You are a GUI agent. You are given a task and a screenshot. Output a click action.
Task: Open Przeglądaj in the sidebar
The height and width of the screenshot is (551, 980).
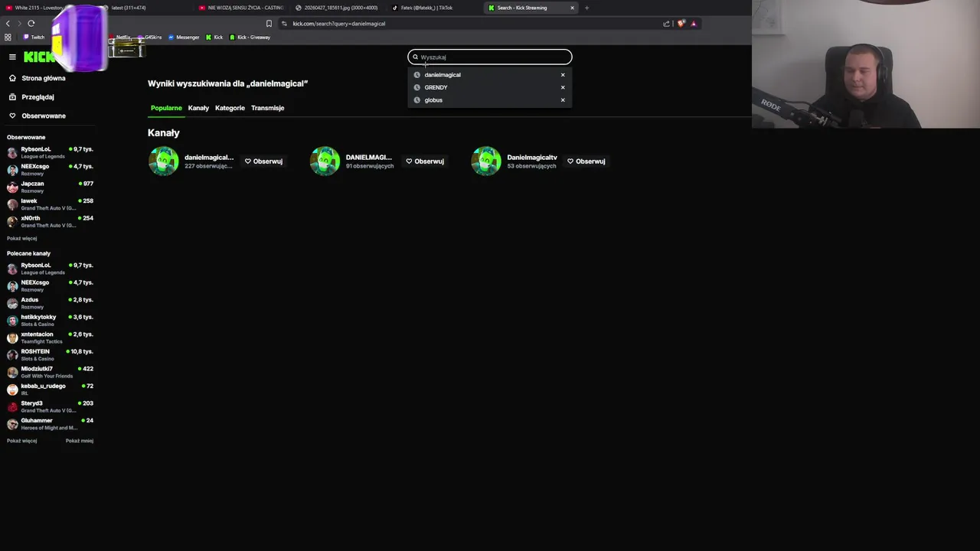pyautogui.click(x=38, y=97)
